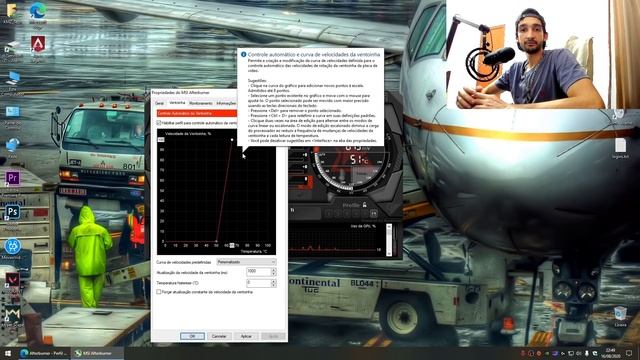Increase temperature hysteresis value
Screen dimensions: 640x360
point(273,281)
